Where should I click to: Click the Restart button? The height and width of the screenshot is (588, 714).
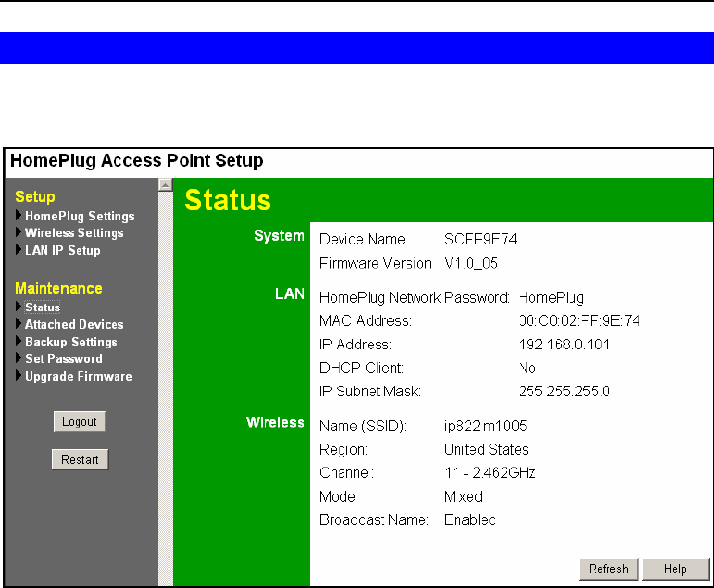coord(81,459)
